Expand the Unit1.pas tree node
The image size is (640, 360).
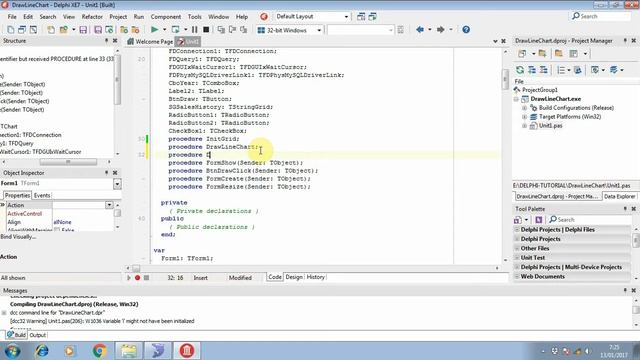coord(524,126)
